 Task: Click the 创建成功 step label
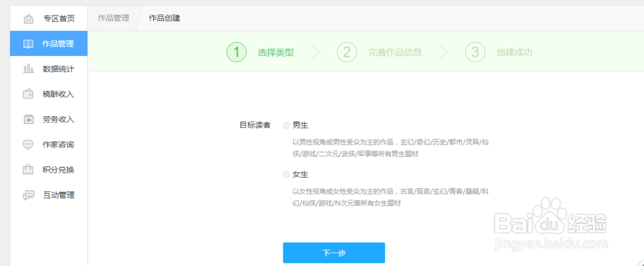(514, 53)
